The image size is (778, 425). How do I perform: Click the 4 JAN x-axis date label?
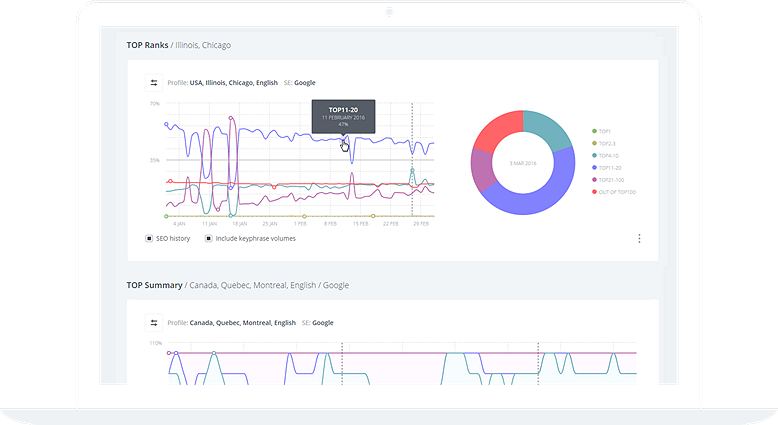[x=179, y=224]
